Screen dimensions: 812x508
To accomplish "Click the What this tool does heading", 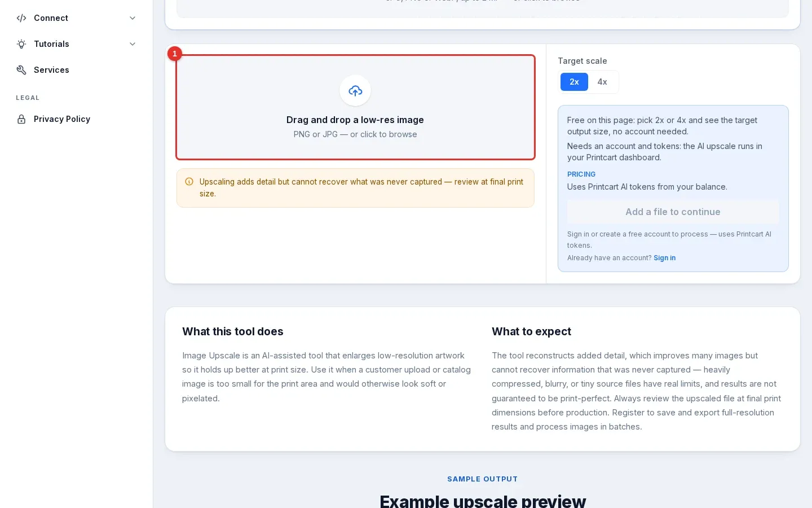I will point(233,331).
